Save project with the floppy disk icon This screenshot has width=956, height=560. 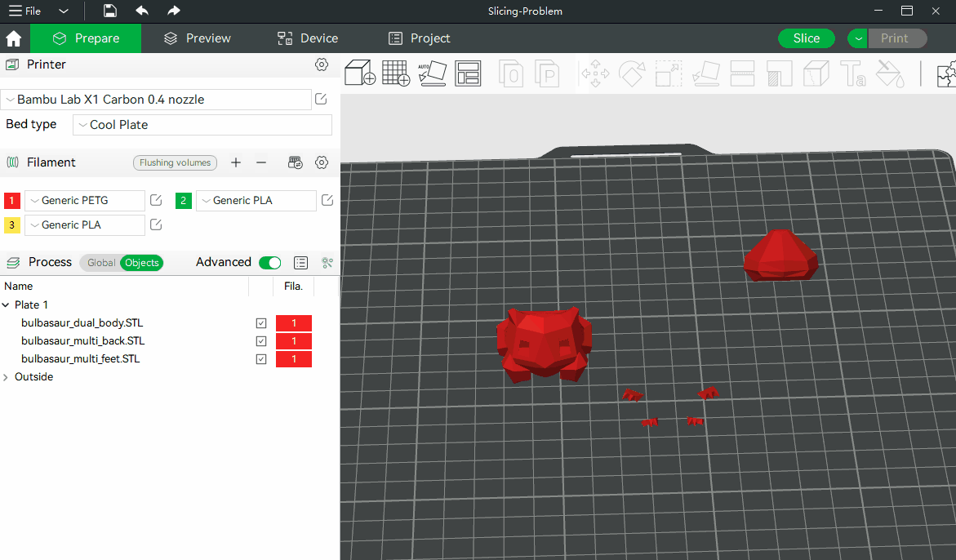[110, 11]
